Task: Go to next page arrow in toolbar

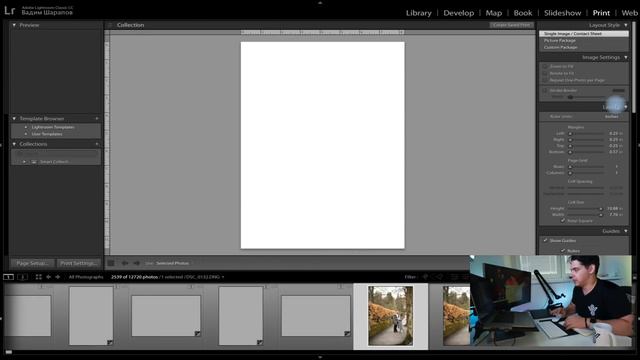Action: [x=136, y=263]
